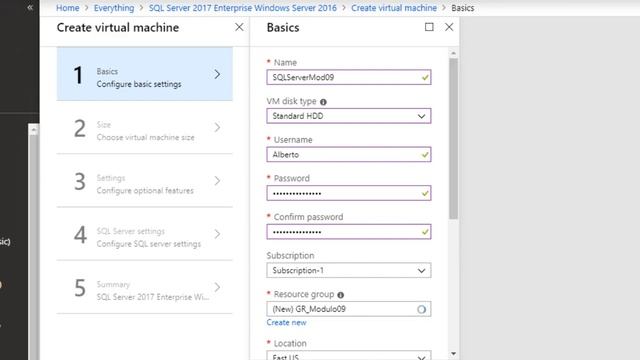Maximize the Basics blade
This screenshot has height=360, width=640.
(429, 27)
